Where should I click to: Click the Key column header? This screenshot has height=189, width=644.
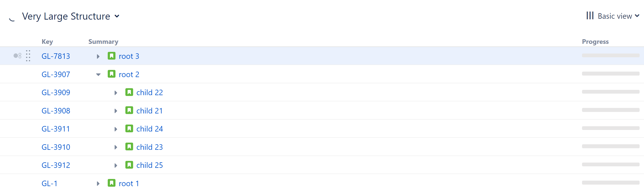(x=47, y=41)
